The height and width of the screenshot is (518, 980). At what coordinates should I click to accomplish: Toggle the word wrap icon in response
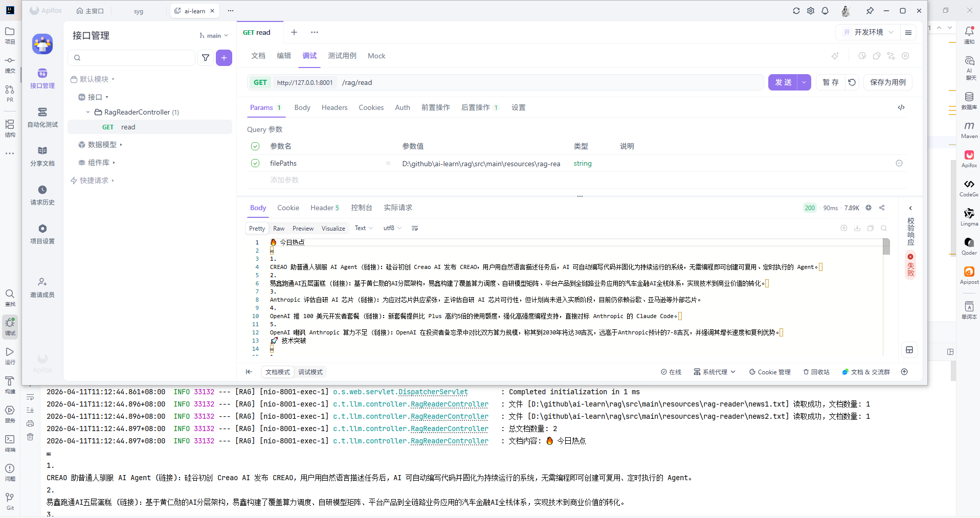(x=415, y=228)
